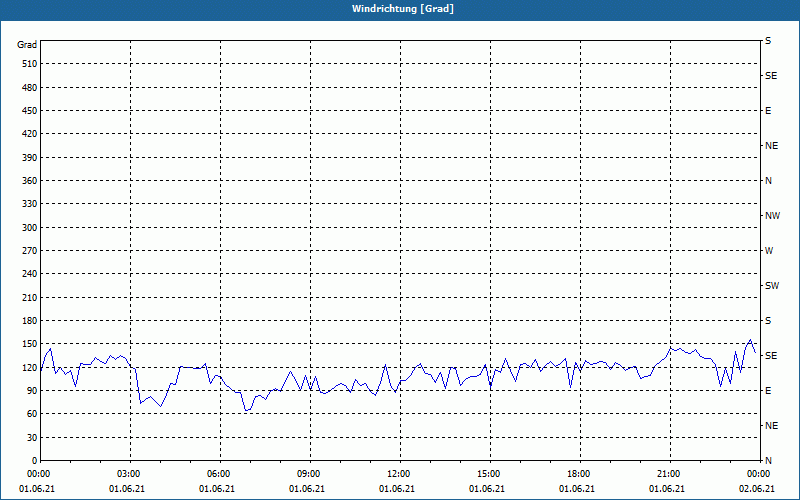Select the 'Grad' unit label
The image size is (800, 500).
coord(27,45)
